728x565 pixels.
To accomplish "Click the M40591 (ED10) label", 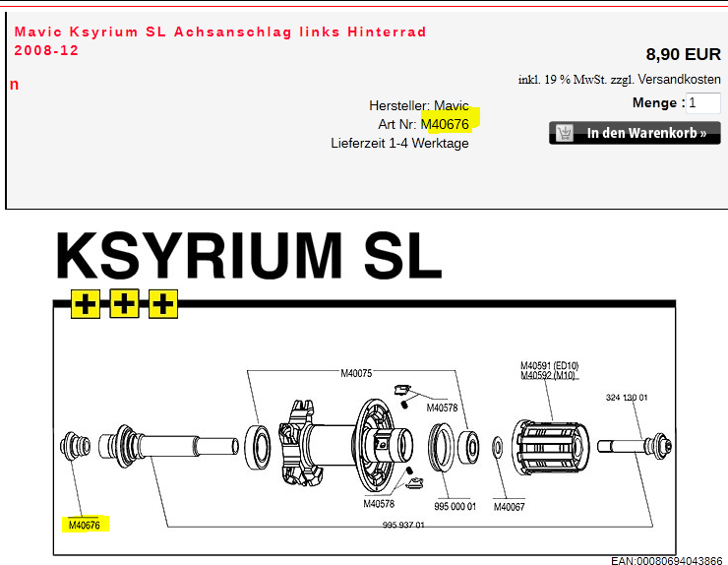I will pos(549,366).
